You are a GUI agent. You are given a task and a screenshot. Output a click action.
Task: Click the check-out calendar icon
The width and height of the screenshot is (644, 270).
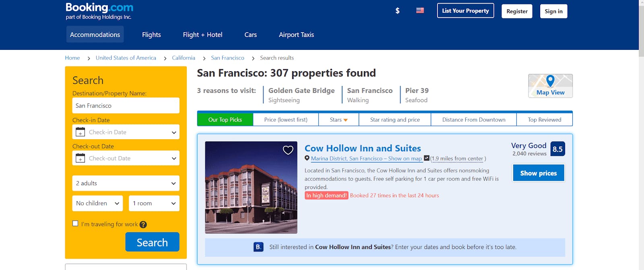80,158
